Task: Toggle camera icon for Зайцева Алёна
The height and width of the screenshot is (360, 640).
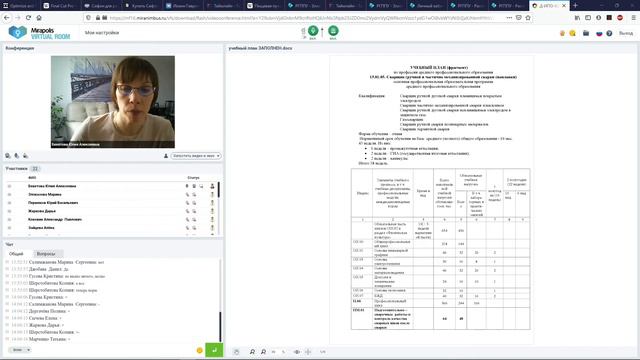Action: click(194, 228)
